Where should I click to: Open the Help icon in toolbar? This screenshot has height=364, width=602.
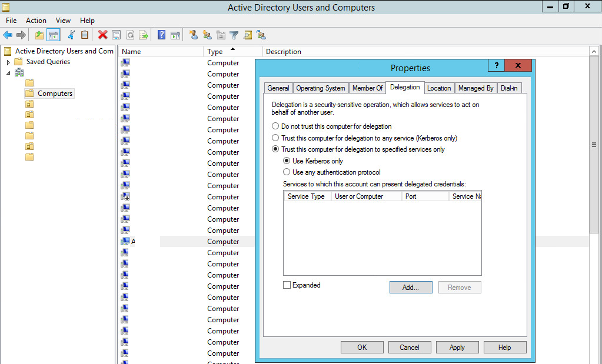pos(161,35)
